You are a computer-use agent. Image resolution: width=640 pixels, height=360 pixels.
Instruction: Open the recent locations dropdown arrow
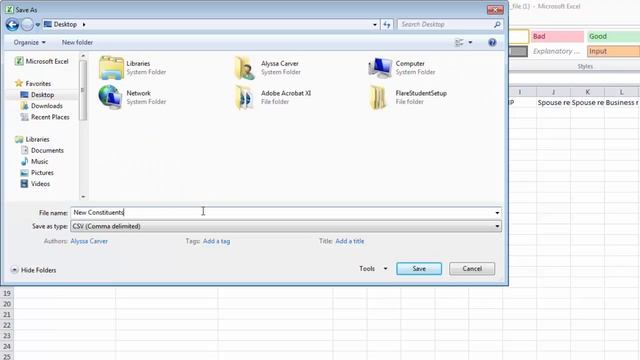coord(38,25)
